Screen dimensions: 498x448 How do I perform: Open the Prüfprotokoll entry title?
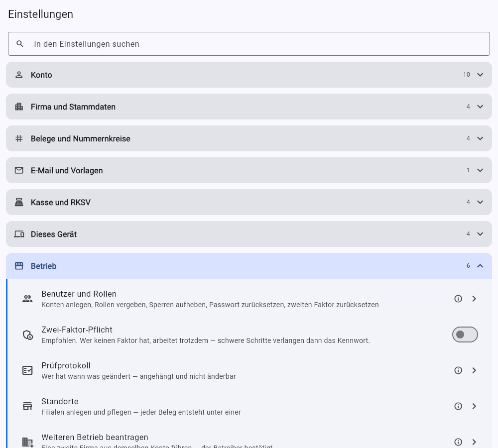coord(66,366)
